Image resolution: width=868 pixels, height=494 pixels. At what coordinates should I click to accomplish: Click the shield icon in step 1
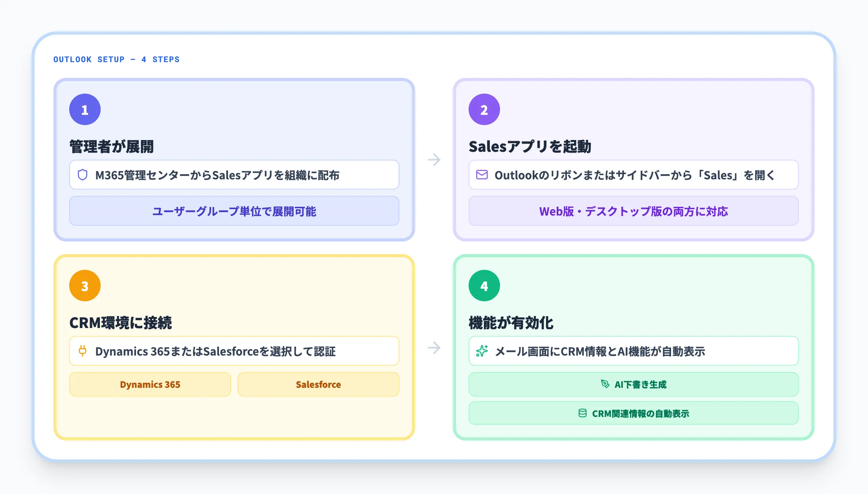click(83, 175)
